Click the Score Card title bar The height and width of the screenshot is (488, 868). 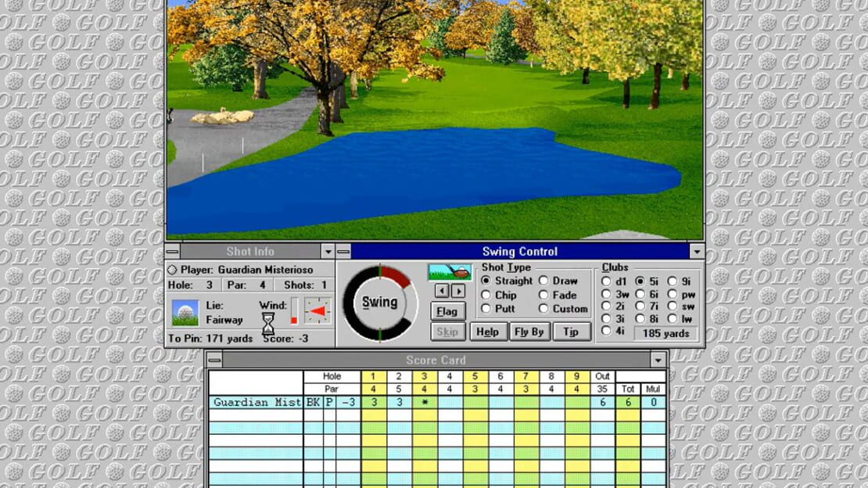tap(436, 360)
